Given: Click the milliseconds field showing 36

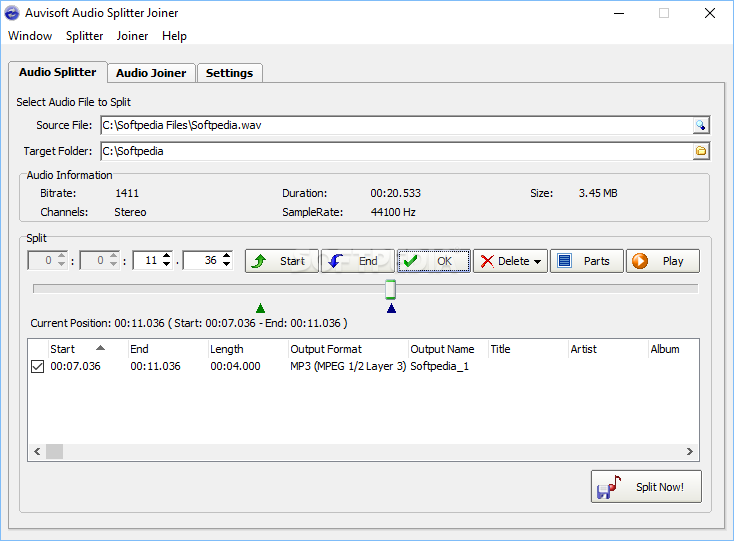Looking at the screenshot, I should click(x=202, y=260).
